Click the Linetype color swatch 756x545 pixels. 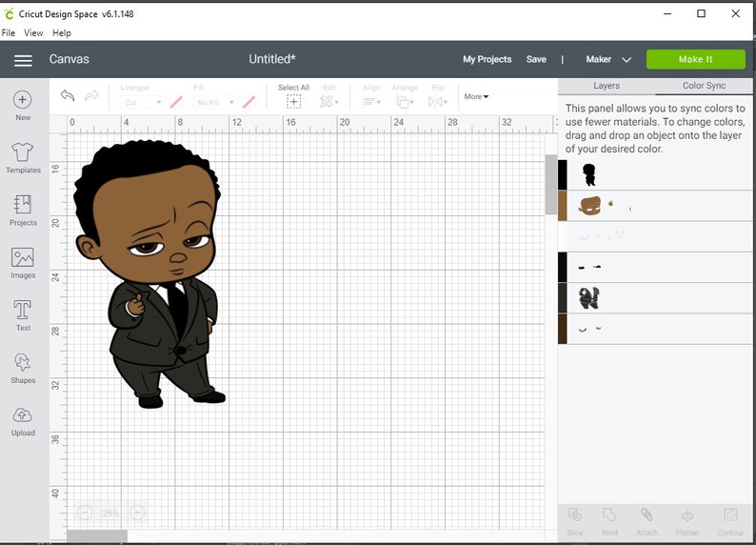click(x=176, y=102)
